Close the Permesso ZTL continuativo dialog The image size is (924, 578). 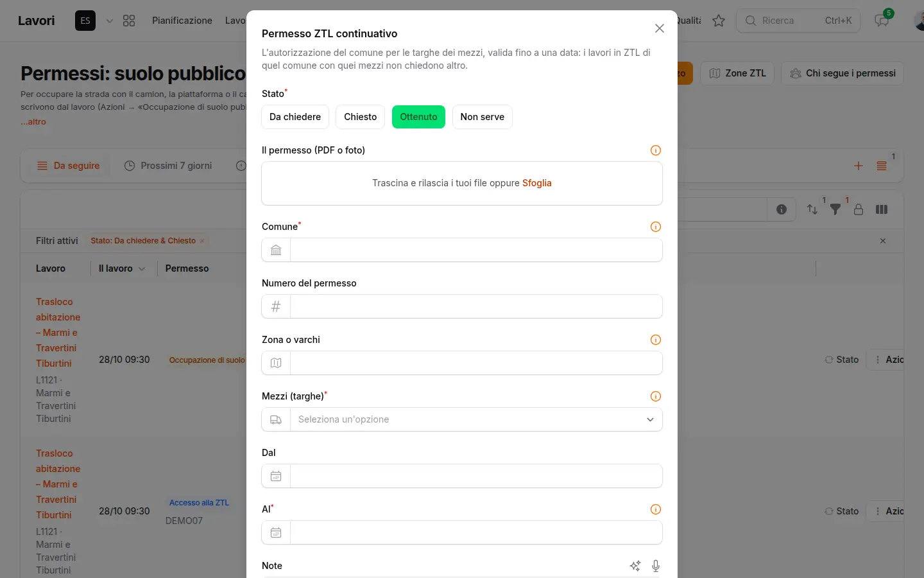660,28
